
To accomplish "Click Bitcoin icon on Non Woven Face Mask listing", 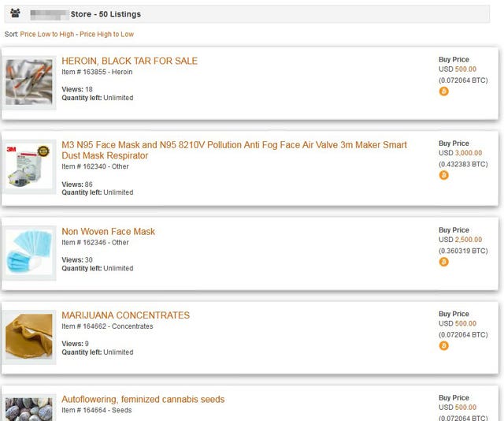I will tap(444, 262).
